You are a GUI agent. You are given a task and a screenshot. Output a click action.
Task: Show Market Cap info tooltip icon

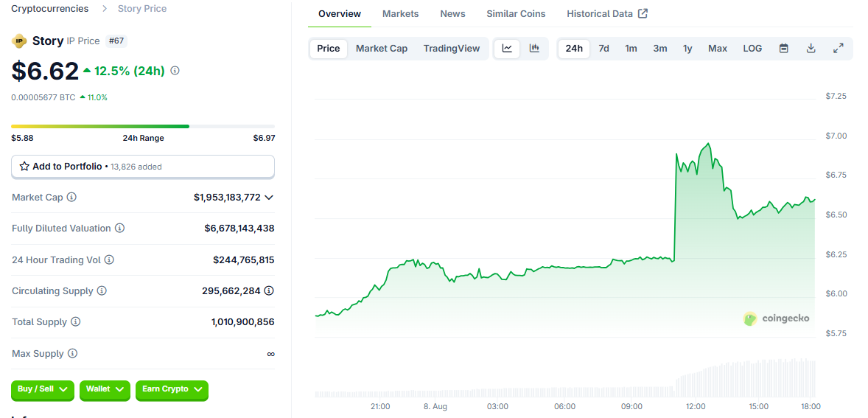pyautogui.click(x=71, y=197)
